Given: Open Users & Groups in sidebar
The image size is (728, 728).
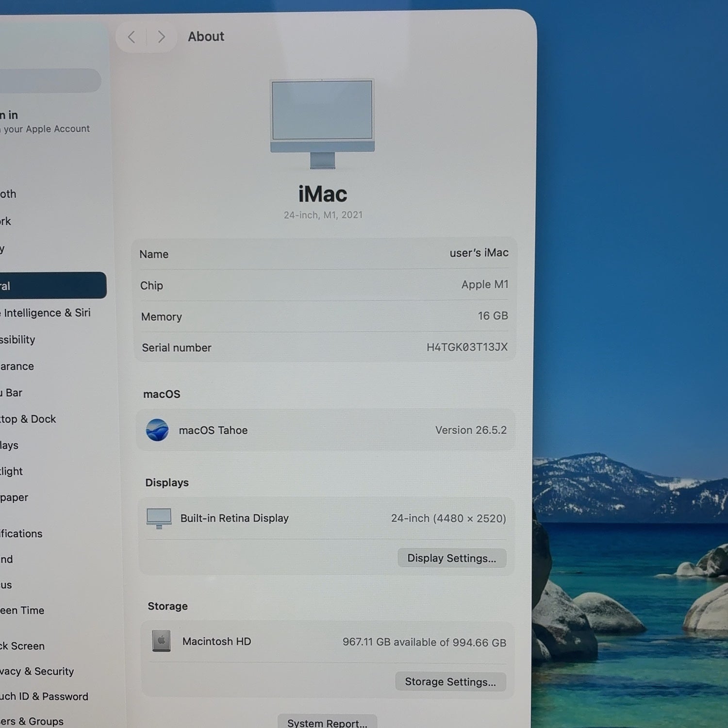Looking at the screenshot, I should coord(32,721).
